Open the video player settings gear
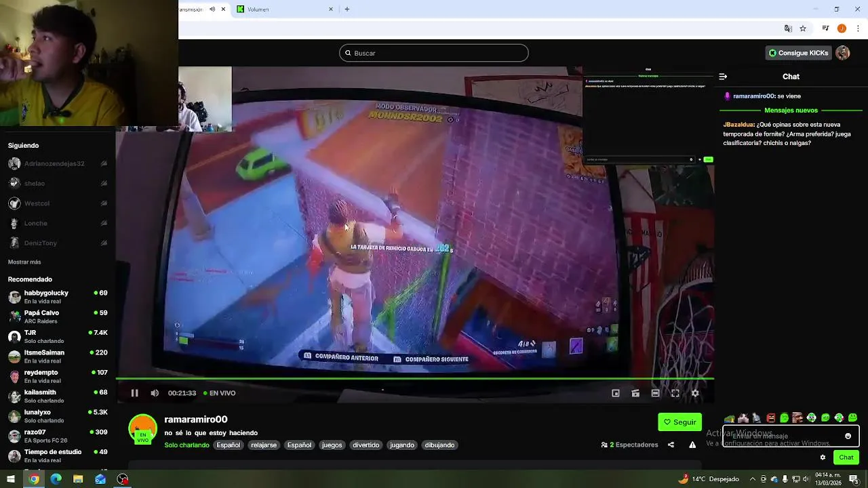868x488 pixels. coord(695,393)
